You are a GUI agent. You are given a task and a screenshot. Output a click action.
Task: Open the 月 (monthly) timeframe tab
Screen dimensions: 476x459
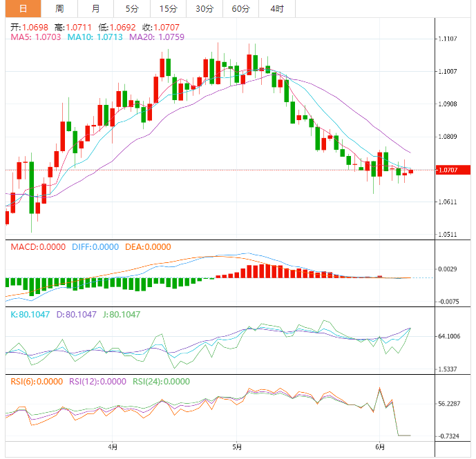[x=95, y=9]
